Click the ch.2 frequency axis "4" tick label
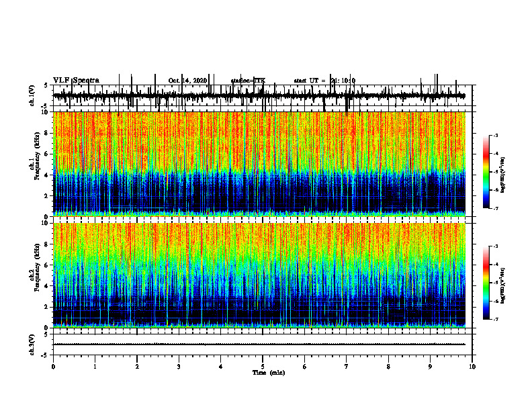Viewport: 532px width, 411px height. (x=46, y=286)
